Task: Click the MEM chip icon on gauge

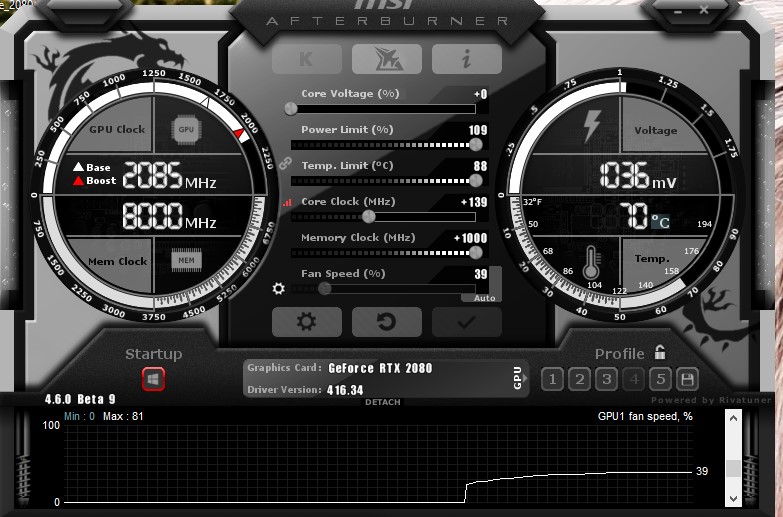Action: 186,260
